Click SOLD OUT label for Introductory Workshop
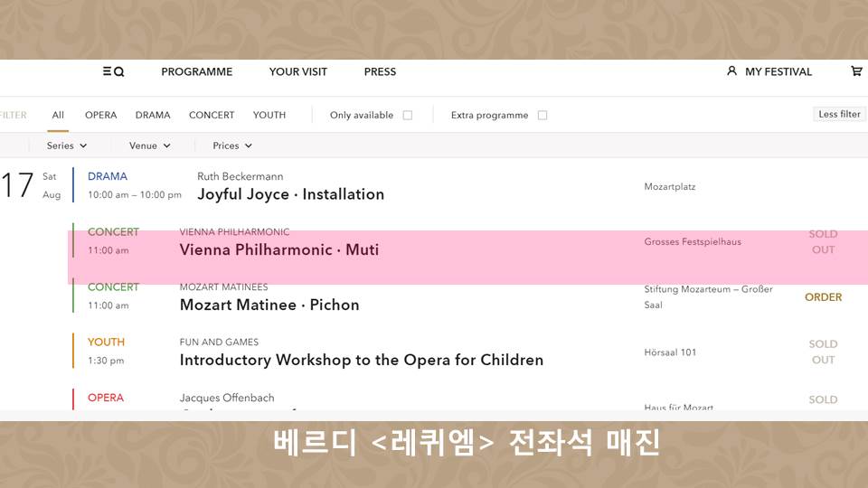 pos(823,352)
